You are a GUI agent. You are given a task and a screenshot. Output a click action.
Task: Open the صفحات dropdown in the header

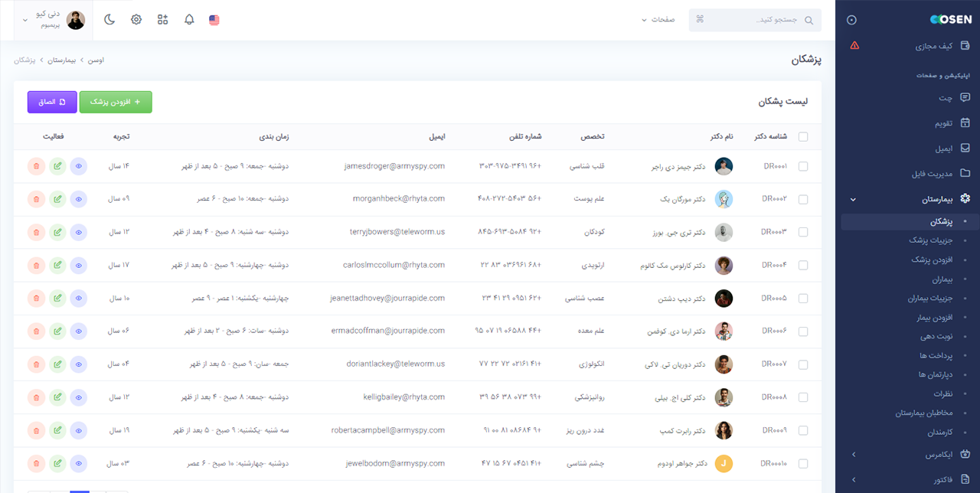658,20
